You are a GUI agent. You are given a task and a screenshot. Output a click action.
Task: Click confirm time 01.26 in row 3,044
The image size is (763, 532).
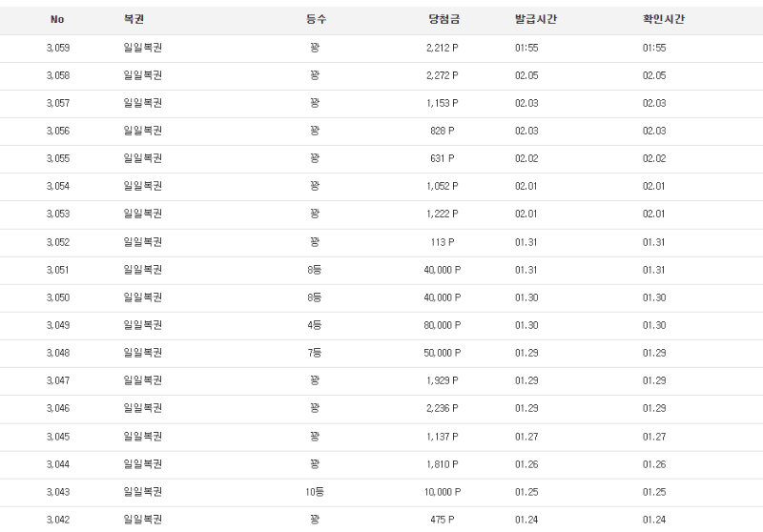coord(654,464)
